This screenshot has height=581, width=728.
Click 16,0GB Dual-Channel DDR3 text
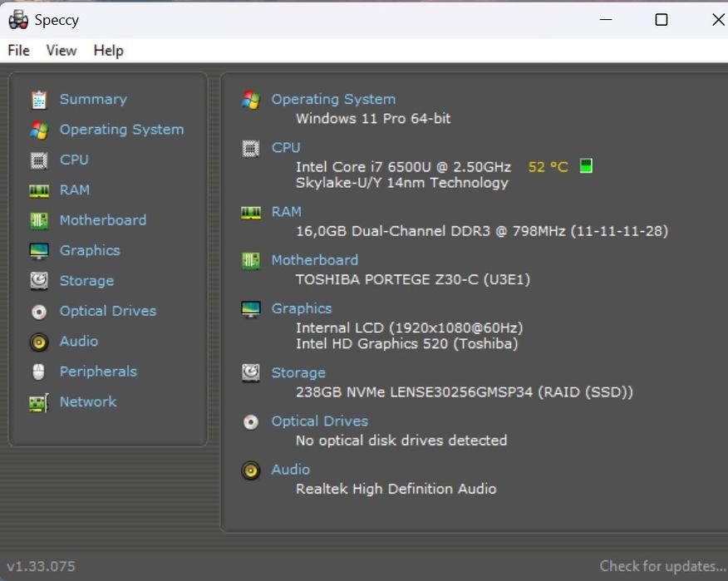point(482,231)
